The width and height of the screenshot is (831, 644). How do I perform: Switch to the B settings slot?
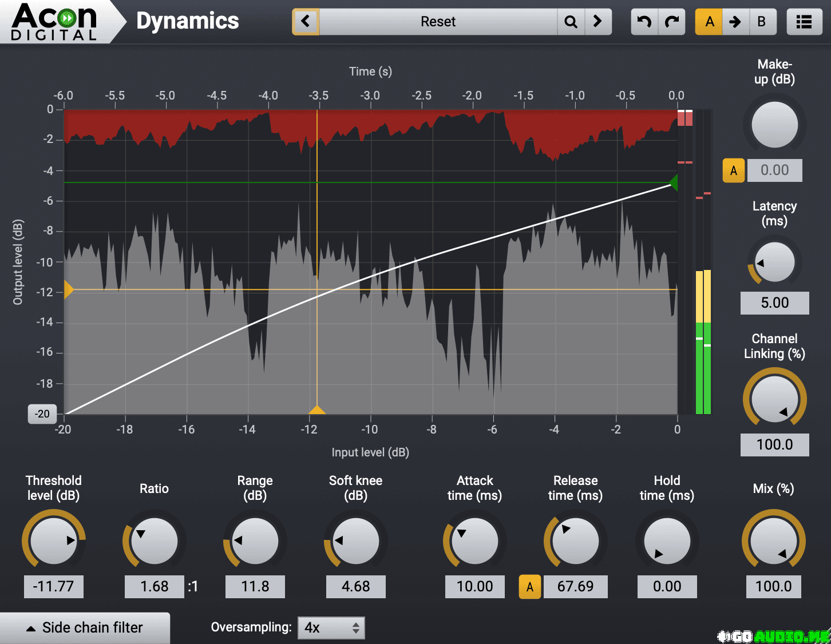pyautogui.click(x=762, y=22)
